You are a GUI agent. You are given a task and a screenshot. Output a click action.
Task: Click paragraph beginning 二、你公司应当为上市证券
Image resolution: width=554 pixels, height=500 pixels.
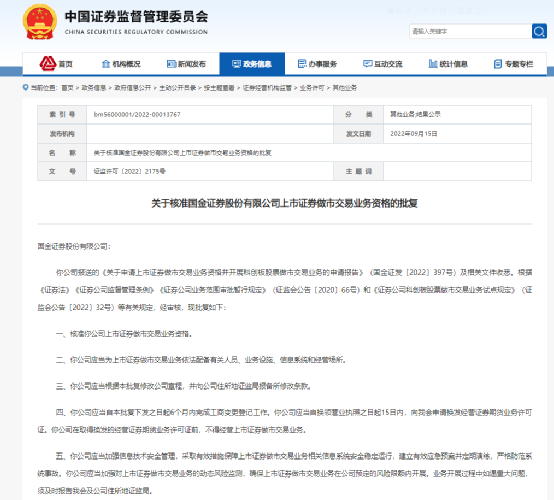tap(201, 360)
